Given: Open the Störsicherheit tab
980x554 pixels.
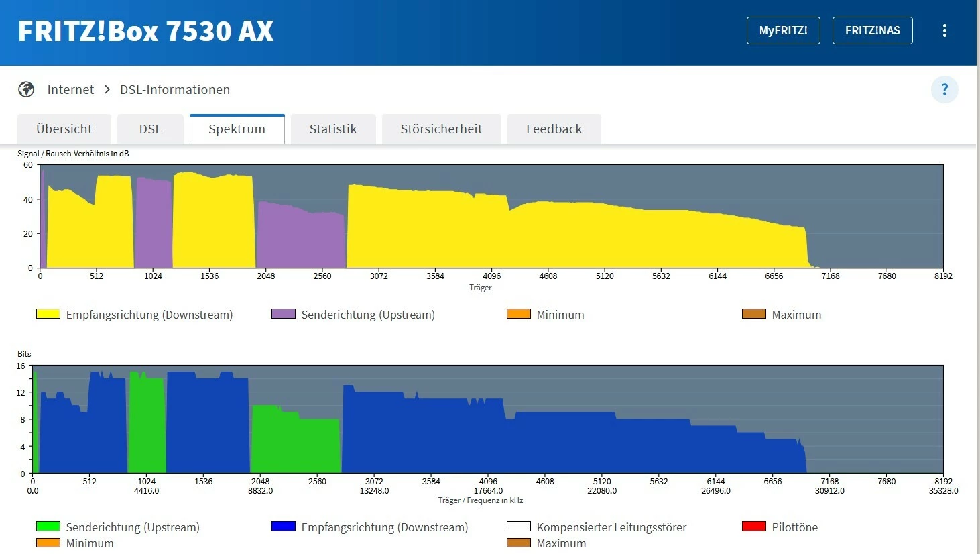Looking at the screenshot, I should click(442, 129).
